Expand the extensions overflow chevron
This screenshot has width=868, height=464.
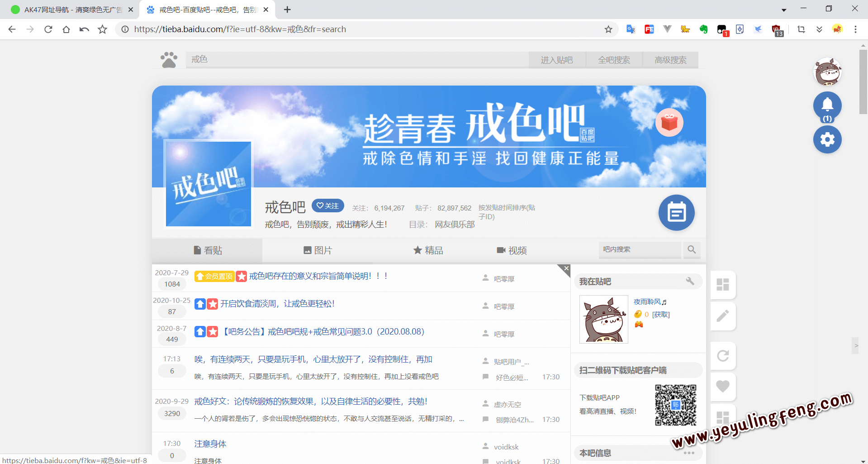pos(819,29)
